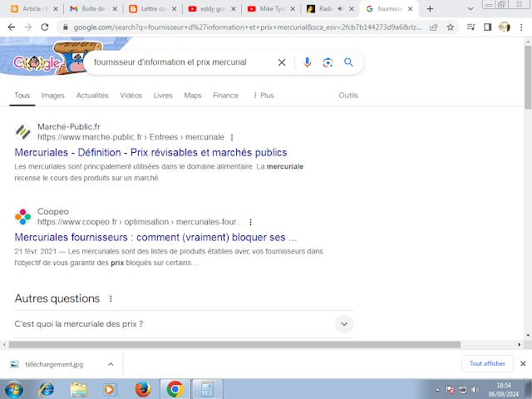Open the File Explorer taskbar icon
This screenshot has width=532, height=399.
click(x=78, y=389)
